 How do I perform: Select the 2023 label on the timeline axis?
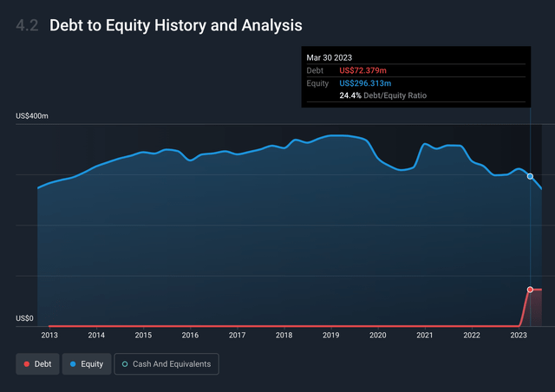tap(518, 335)
